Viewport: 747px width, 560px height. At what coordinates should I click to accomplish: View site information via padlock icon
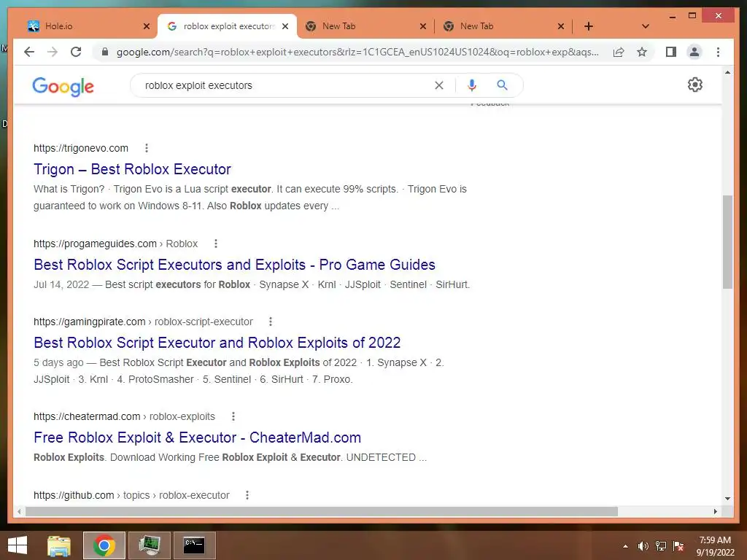click(105, 52)
